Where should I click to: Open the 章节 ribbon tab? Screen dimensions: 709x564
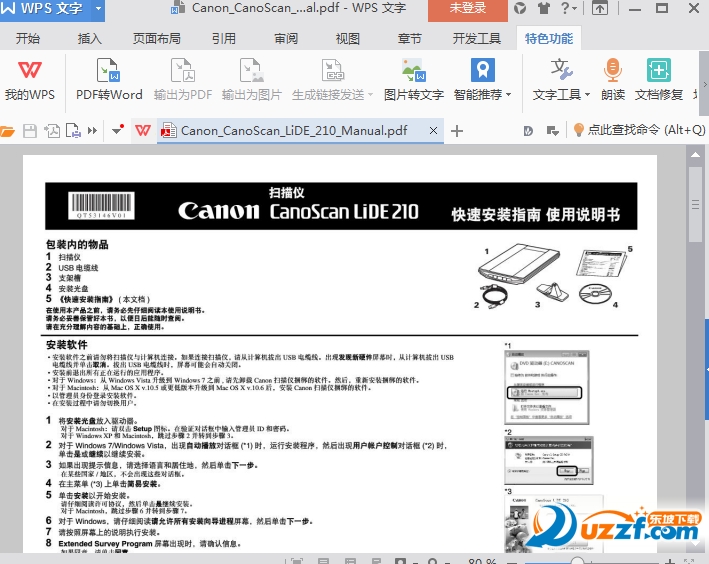[409, 38]
